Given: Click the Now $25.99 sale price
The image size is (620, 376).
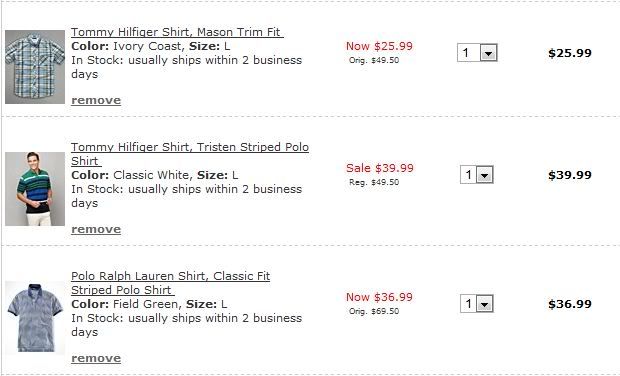Looking at the screenshot, I should click(379, 46).
